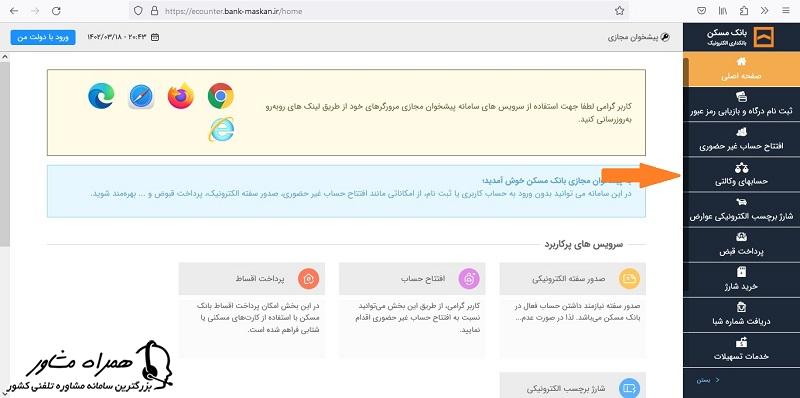800x398 pixels.
Task: Reload the page
Action: pyautogui.click(x=56, y=11)
